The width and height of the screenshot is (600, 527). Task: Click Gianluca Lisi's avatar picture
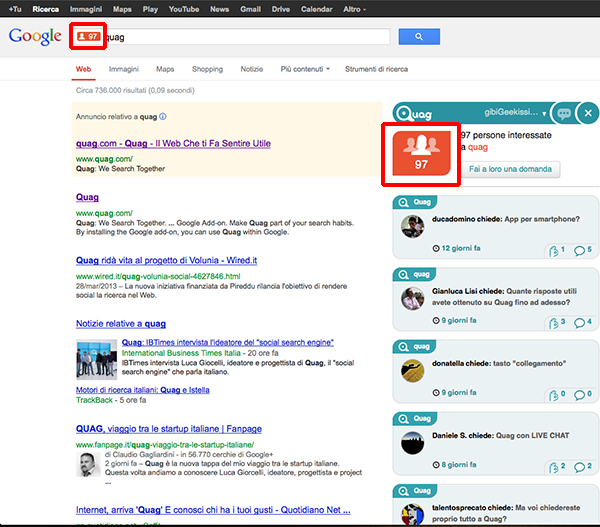click(412, 299)
